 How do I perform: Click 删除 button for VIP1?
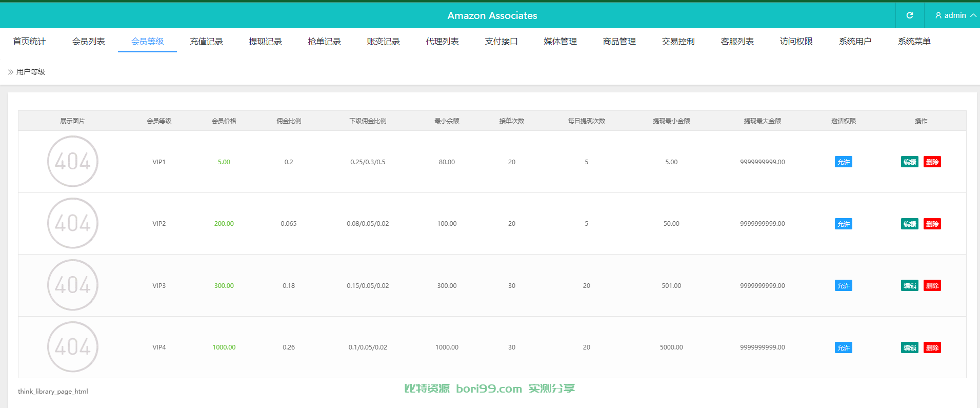(932, 162)
